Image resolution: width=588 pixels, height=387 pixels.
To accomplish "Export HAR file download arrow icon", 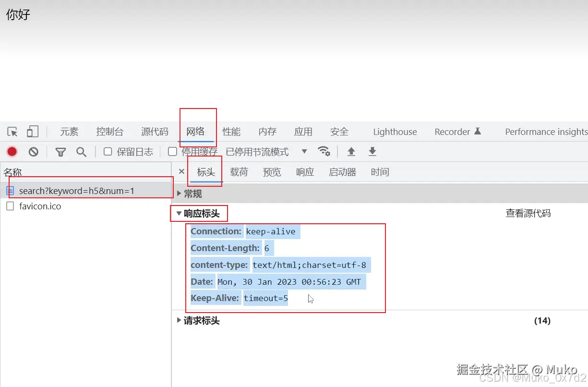I will [372, 152].
